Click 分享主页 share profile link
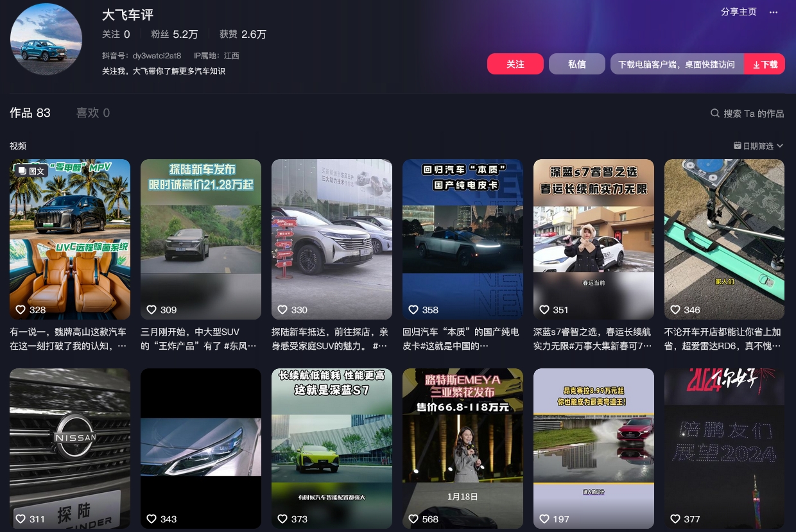The image size is (796, 532). point(738,12)
